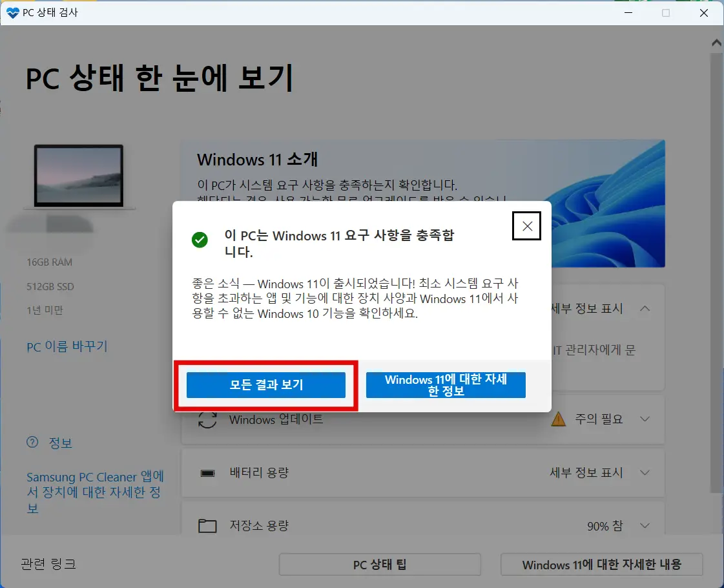
Task: Click the PC 상태 팁 button
Action: pyautogui.click(x=380, y=565)
